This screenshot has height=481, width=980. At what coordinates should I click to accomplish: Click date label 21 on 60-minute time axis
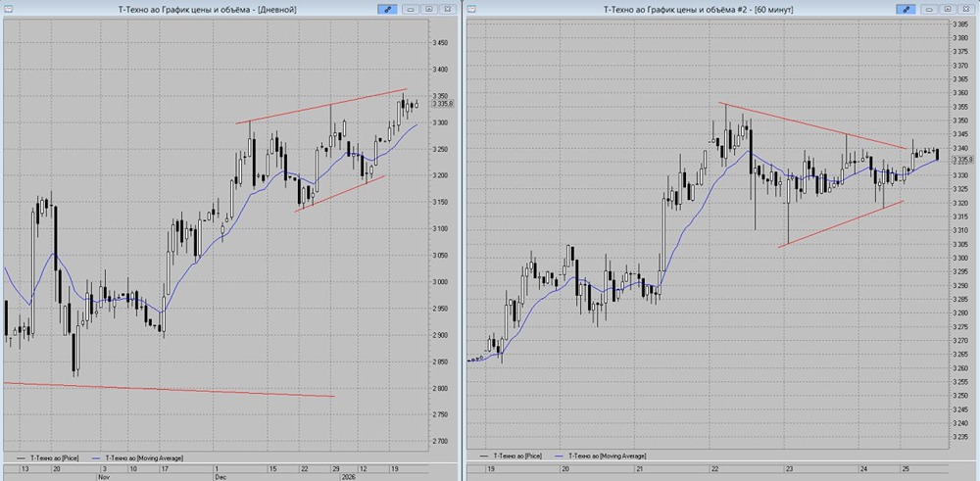[640, 468]
